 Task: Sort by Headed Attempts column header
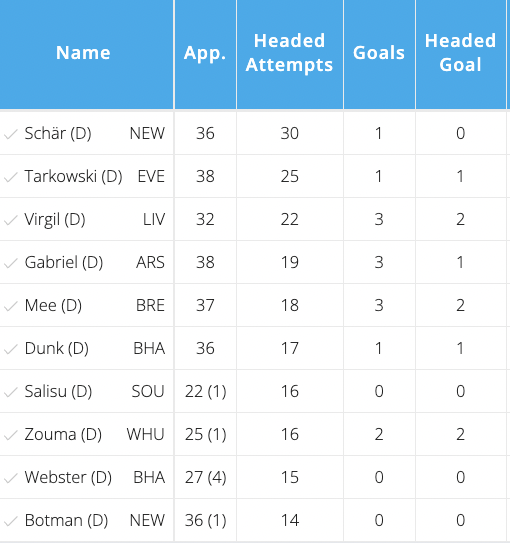pos(290,53)
